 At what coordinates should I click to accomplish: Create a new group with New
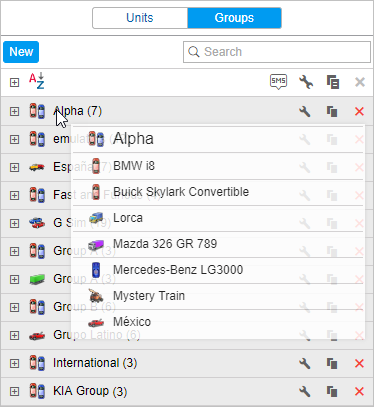[21, 52]
